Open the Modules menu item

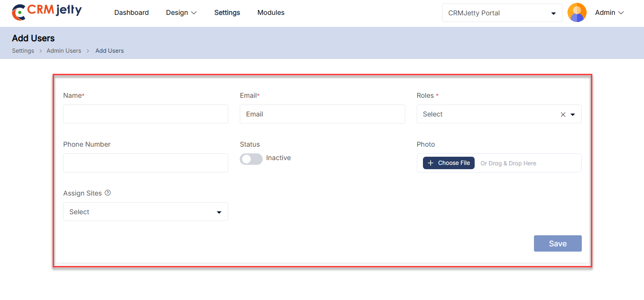271,13
